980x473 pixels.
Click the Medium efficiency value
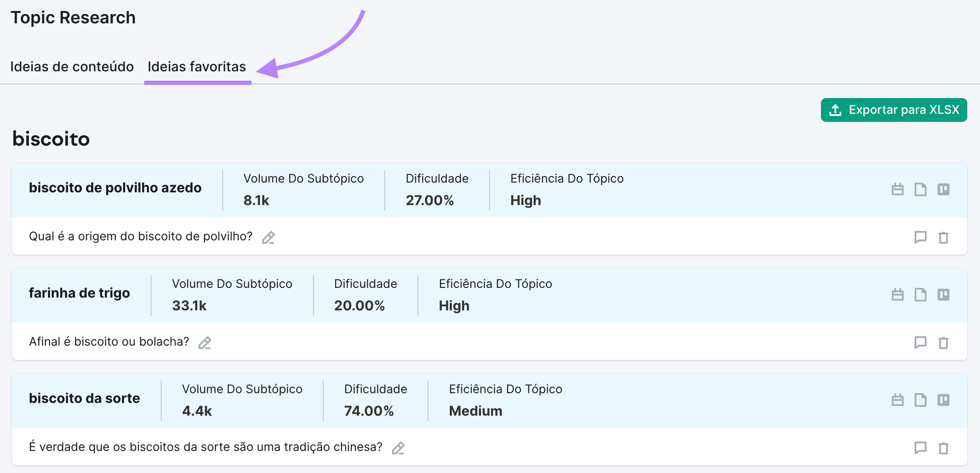475,411
